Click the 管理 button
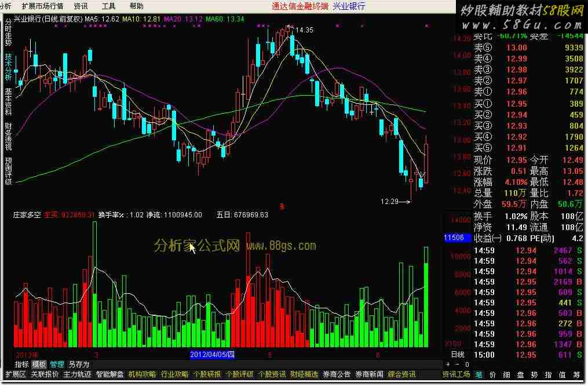 [57, 364]
